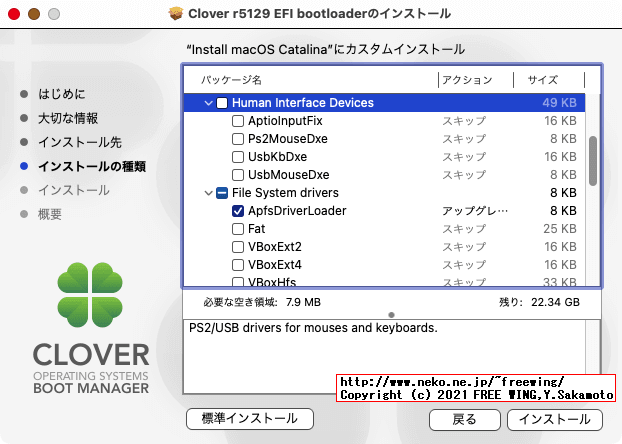The height and width of the screenshot is (444, 622).
Task: Select the 大切な情報 step in sidebar
Action: [68, 118]
